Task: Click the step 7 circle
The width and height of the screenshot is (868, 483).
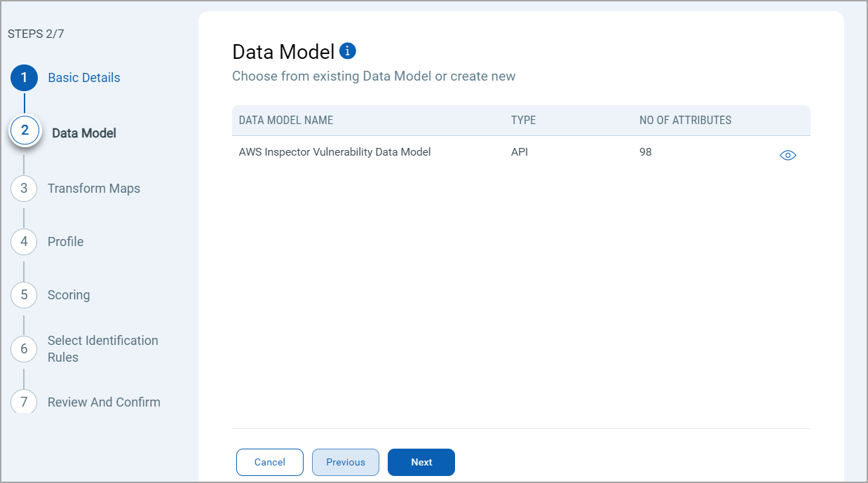Action: point(24,402)
